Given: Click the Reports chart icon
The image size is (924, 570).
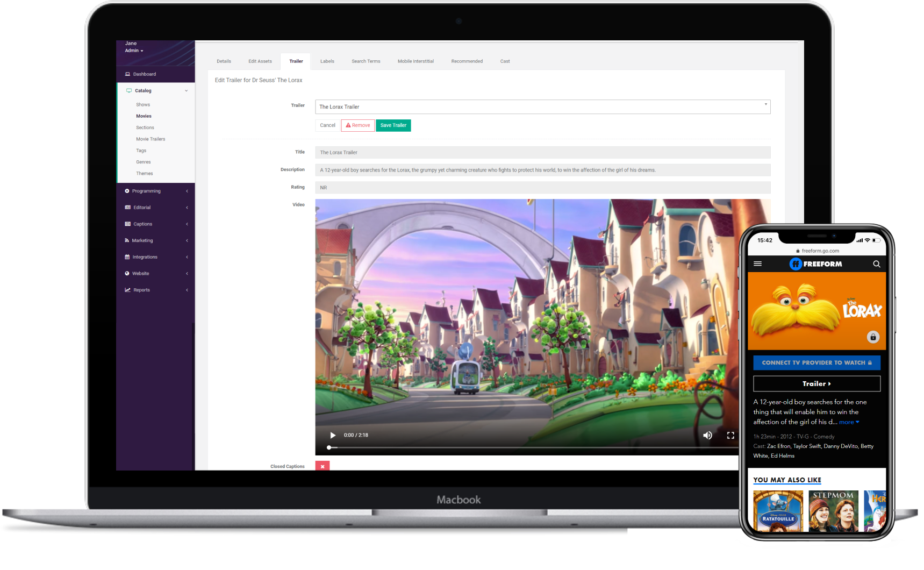Looking at the screenshot, I should tap(128, 290).
